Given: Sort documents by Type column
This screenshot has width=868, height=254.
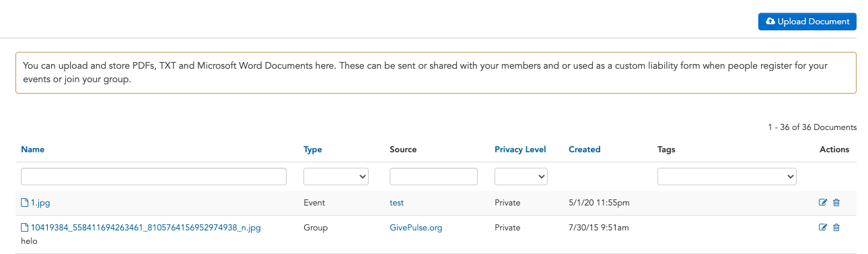Looking at the screenshot, I should click(313, 150).
